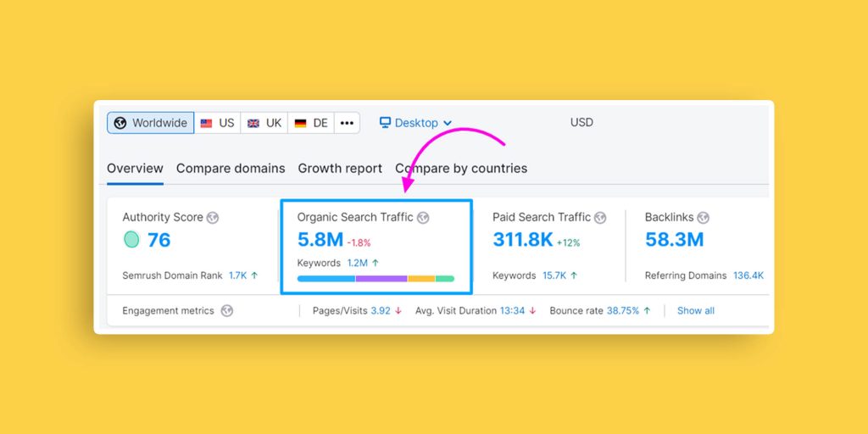The image size is (868, 434).
Task: Click Show all engagement metrics link
Action: (695, 311)
